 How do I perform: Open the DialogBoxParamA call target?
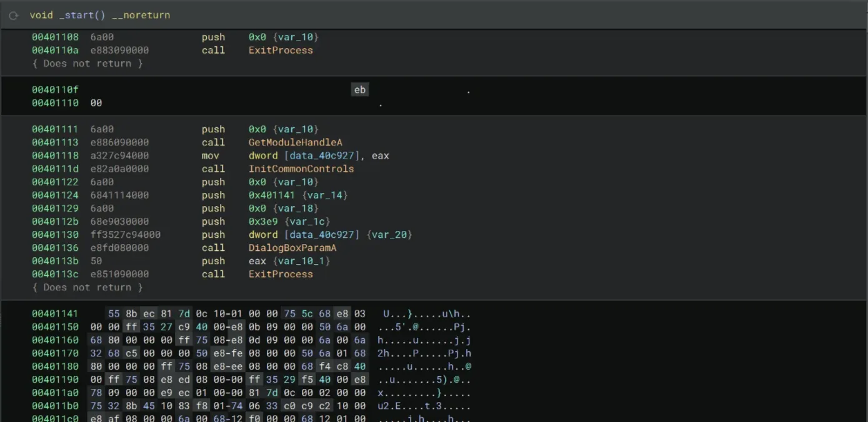(292, 248)
